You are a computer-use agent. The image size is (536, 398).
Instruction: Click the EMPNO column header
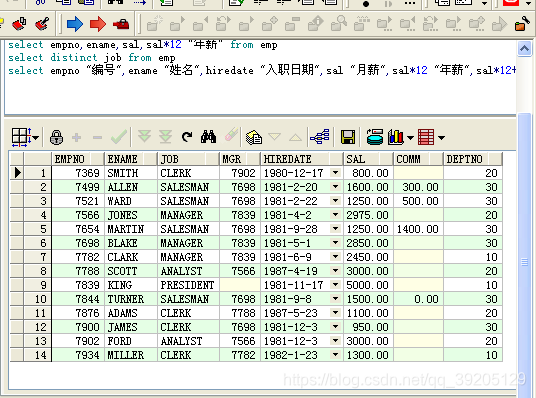78,159
